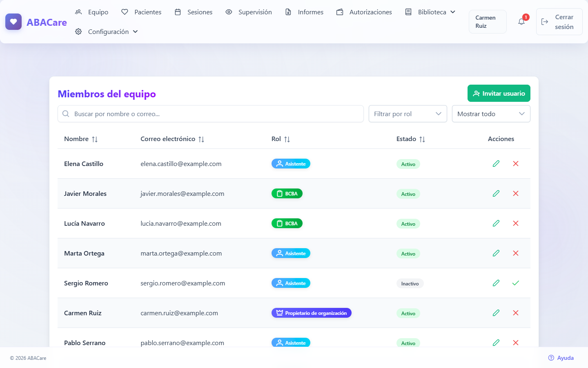Image resolution: width=588 pixels, height=368 pixels.
Task: Click Propietario de organización role badge
Action: point(312,313)
